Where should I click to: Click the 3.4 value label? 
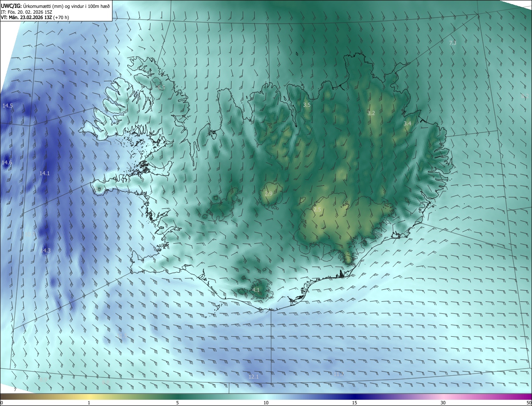(407, 124)
